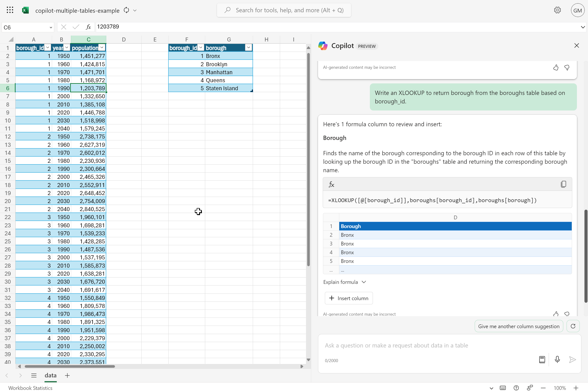Click the refresh suggestions icon
The image size is (588, 392).
(573, 326)
